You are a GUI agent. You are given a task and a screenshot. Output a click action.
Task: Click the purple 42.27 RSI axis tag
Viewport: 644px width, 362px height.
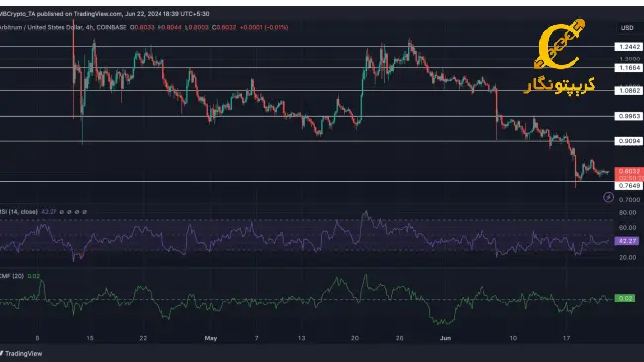tap(627, 241)
